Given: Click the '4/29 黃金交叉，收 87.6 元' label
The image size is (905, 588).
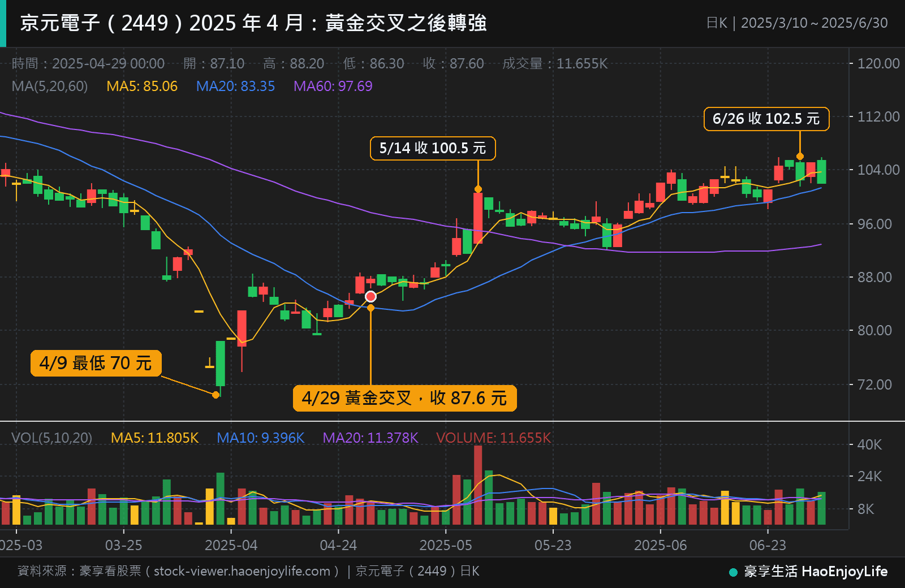Looking at the screenshot, I should coord(404,398).
